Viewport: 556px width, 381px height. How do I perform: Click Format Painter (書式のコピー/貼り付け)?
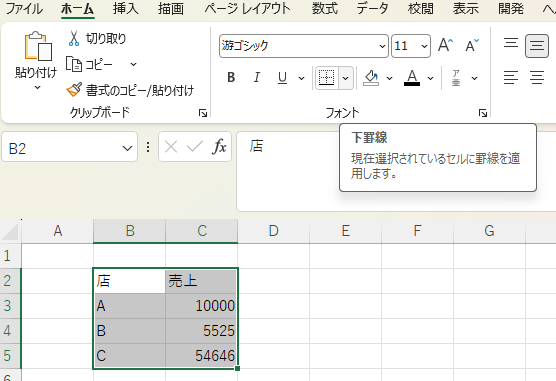[130, 90]
